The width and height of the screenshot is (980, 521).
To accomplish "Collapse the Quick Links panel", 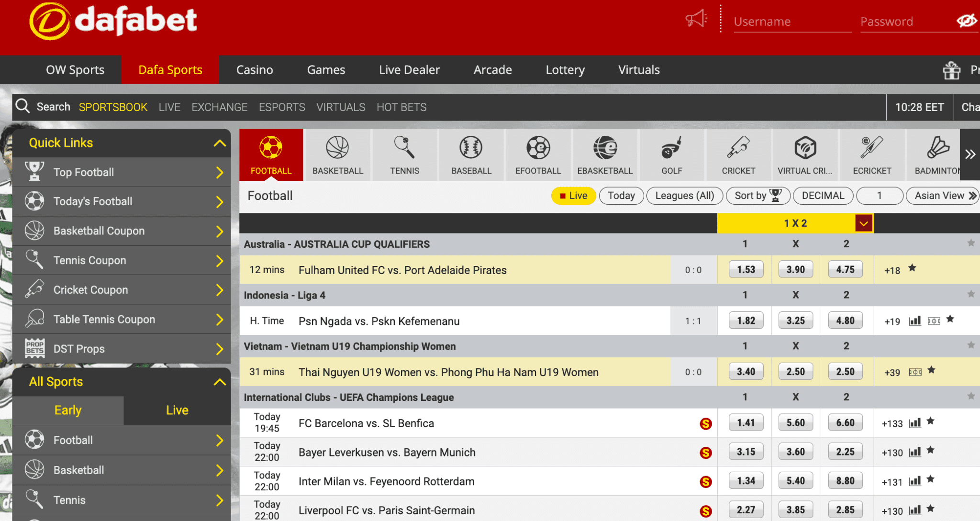I will (220, 143).
